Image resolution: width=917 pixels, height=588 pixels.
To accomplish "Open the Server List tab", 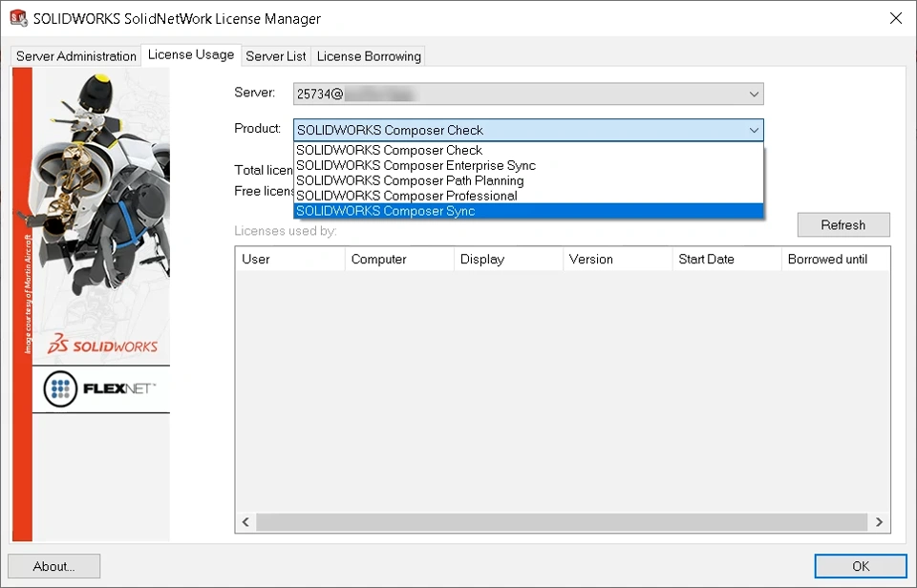I will coord(276,56).
